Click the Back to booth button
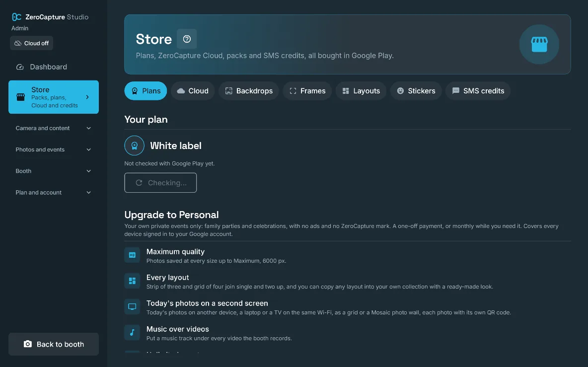The width and height of the screenshot is (588, 367). pyautogui.click(x=54, y=344)
